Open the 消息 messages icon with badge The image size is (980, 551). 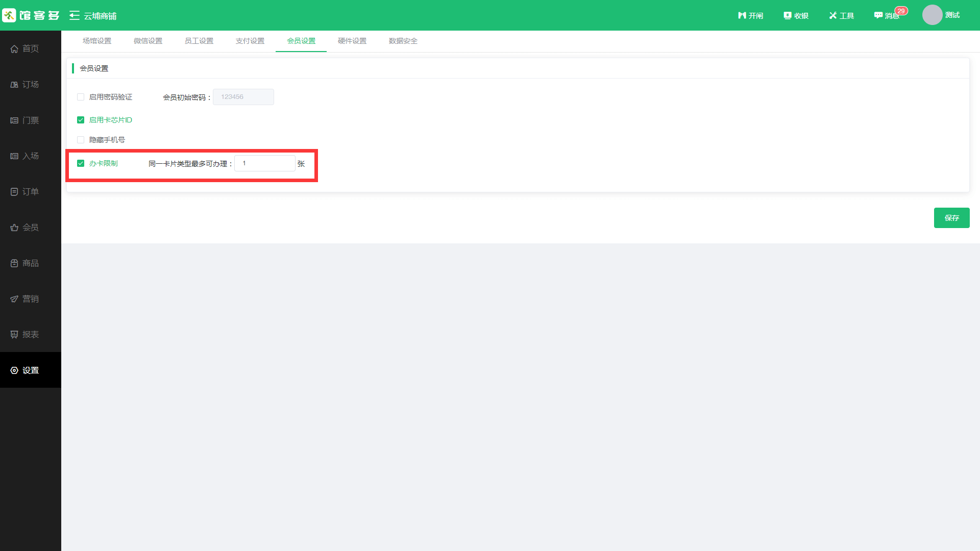click(878, 15)
